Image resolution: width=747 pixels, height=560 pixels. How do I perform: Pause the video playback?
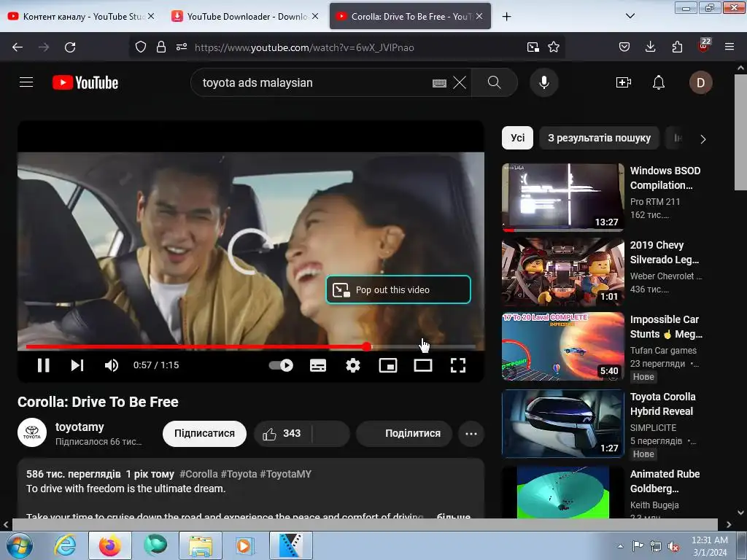(43, 365)
